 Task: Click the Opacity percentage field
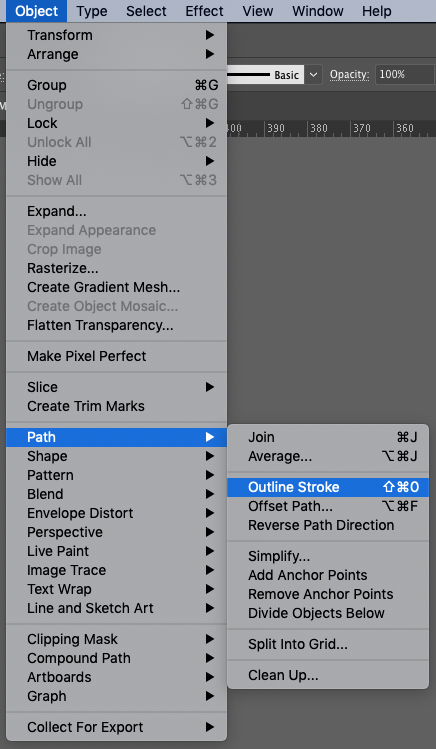404,75
